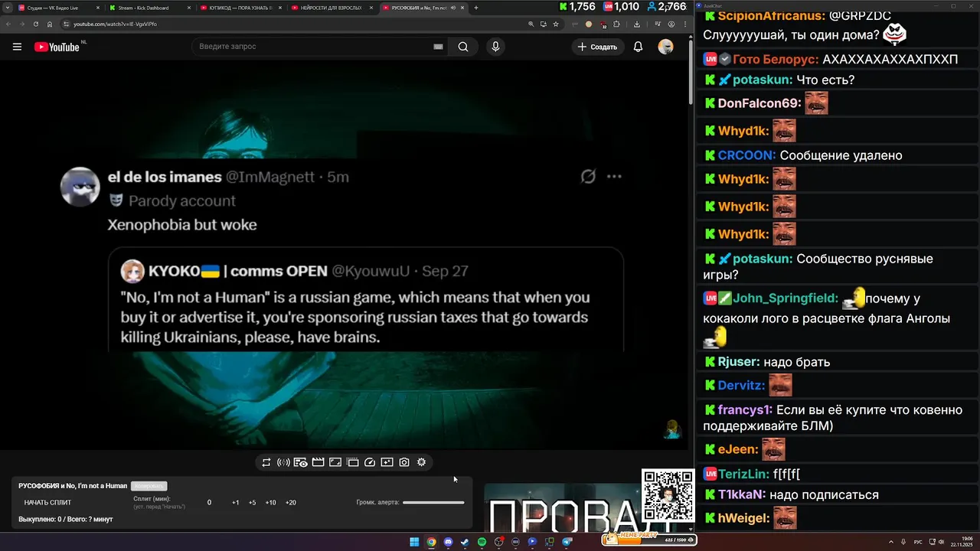
Task: Click the speedometer icon in the player toolbar
Action: click(x=370, y=462)
